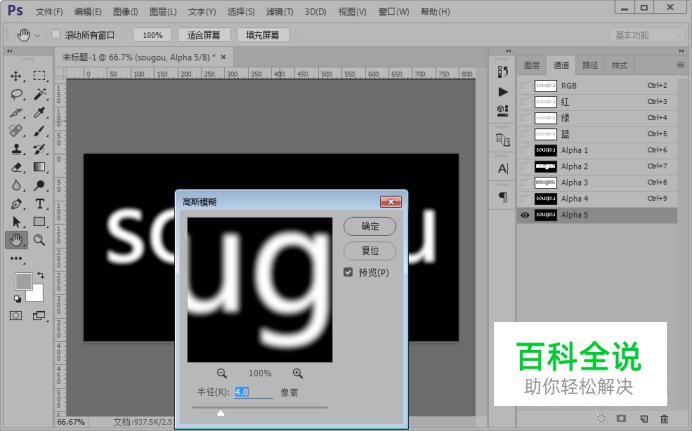Screen dimensions: 692x431
Task: Select the Gradient tool
Action: tap(39, 167)
